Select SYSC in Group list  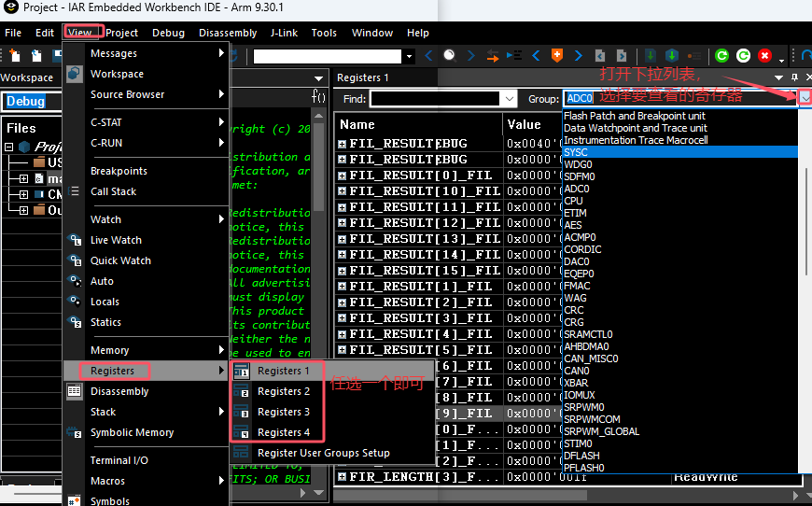tap(680, 152)
